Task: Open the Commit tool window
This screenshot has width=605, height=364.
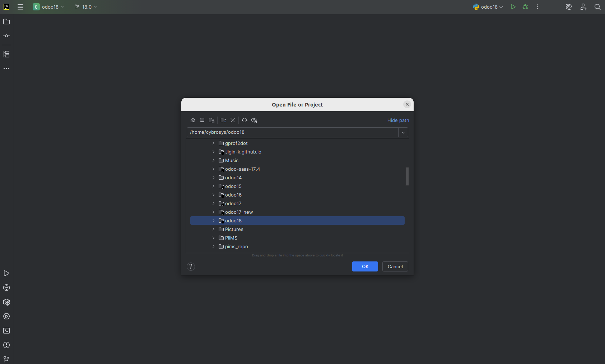Action: tap(6, 36)
